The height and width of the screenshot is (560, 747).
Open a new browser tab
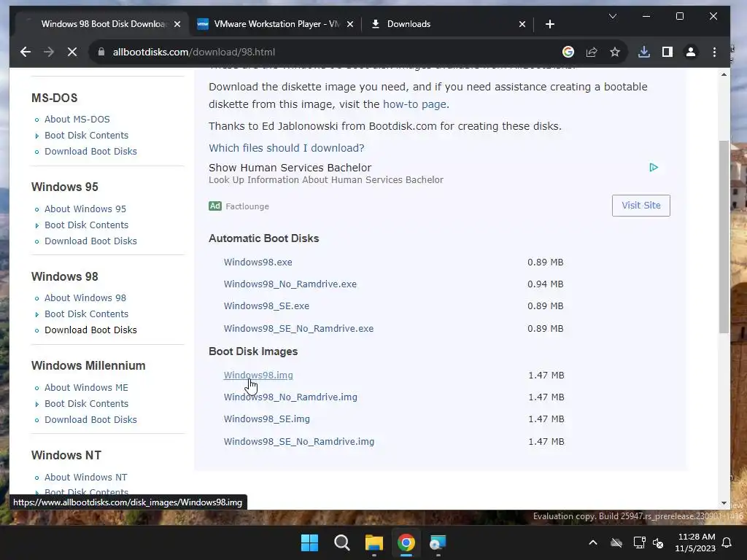click(x=550, y=24)
